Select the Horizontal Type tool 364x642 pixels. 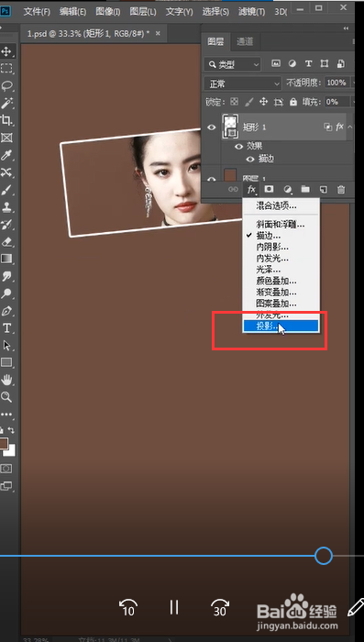click(6, 328)
